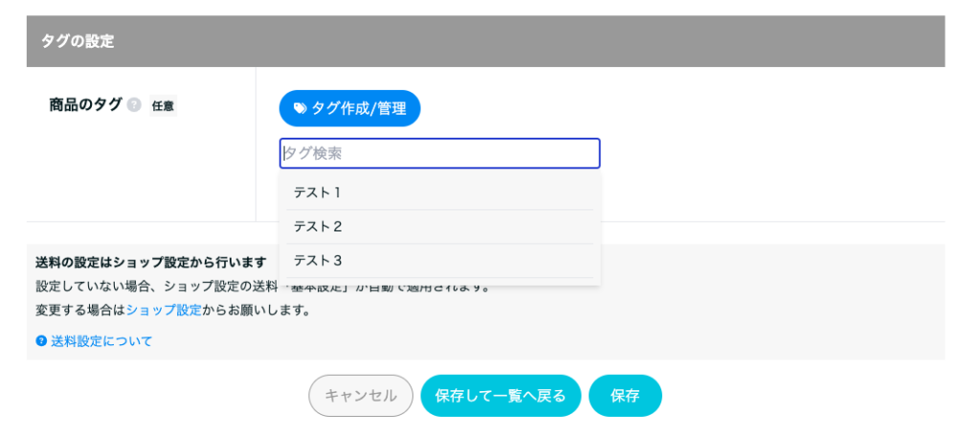Click the help icon beside 商品のタグ
Screen dimensions: 980x437
[x=134, y=105]
